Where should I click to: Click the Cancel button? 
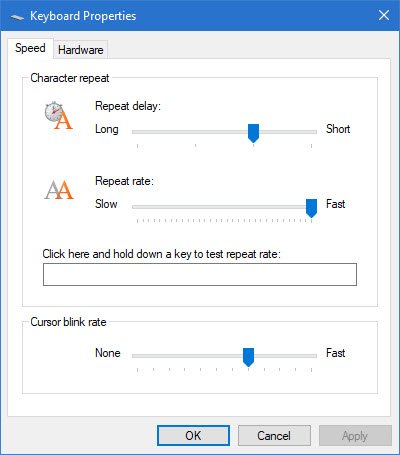(274, 435)
